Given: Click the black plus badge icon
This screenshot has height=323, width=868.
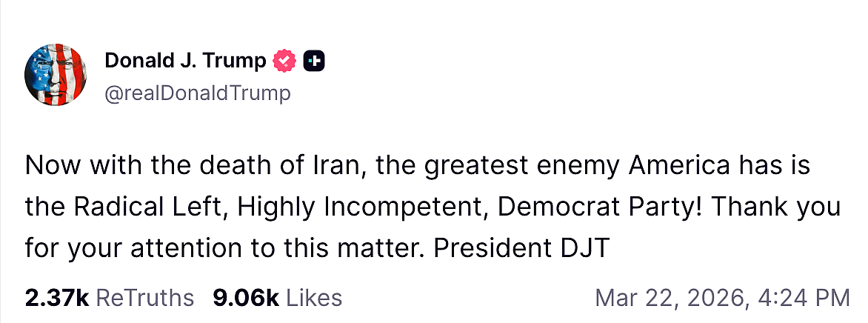Looking at the screenshot, I should [x=314, y=61].
